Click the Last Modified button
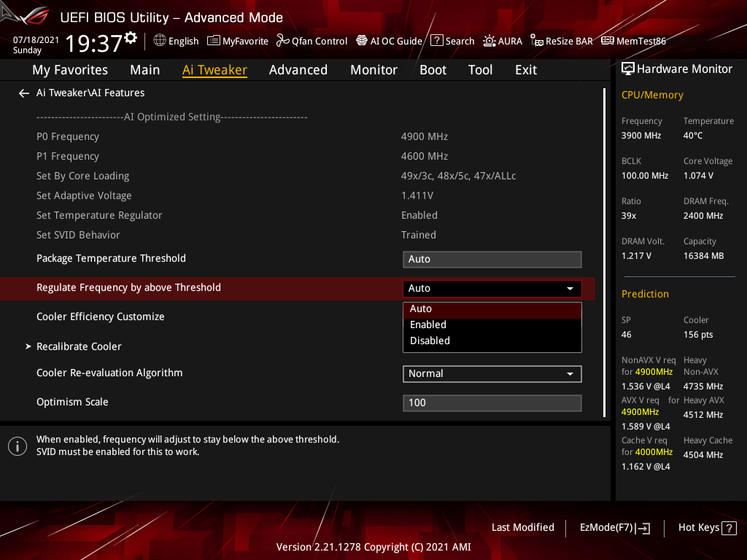Viewport: 747px width, 560px height. click(523, 527)
